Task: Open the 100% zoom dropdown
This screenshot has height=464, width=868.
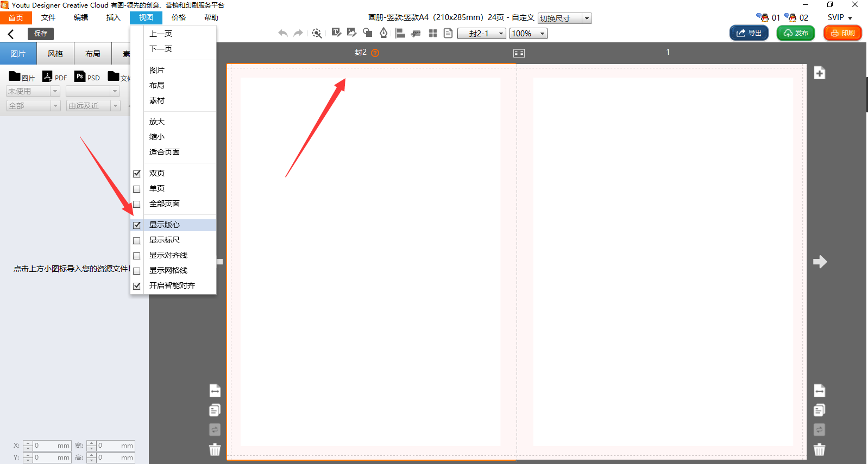Action: point(542,34)
